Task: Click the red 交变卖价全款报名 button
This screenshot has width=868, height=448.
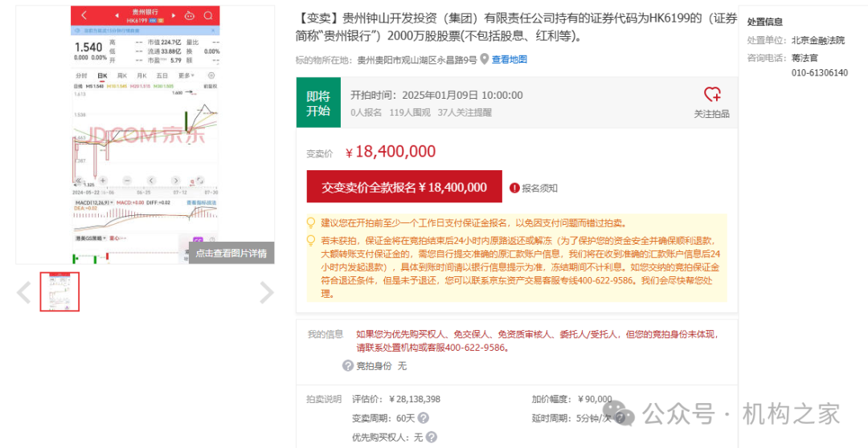Action: point(404,187)
